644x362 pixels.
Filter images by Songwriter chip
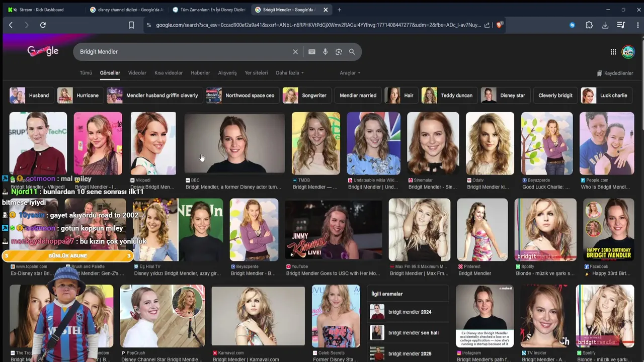(x=307, y=96)
